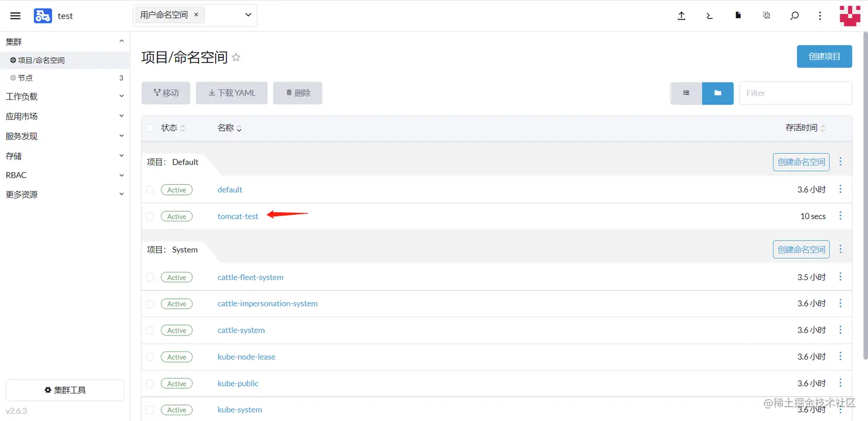
Task: Collapse the 集群 sidebar section
Action: click(x=121, y=41)
